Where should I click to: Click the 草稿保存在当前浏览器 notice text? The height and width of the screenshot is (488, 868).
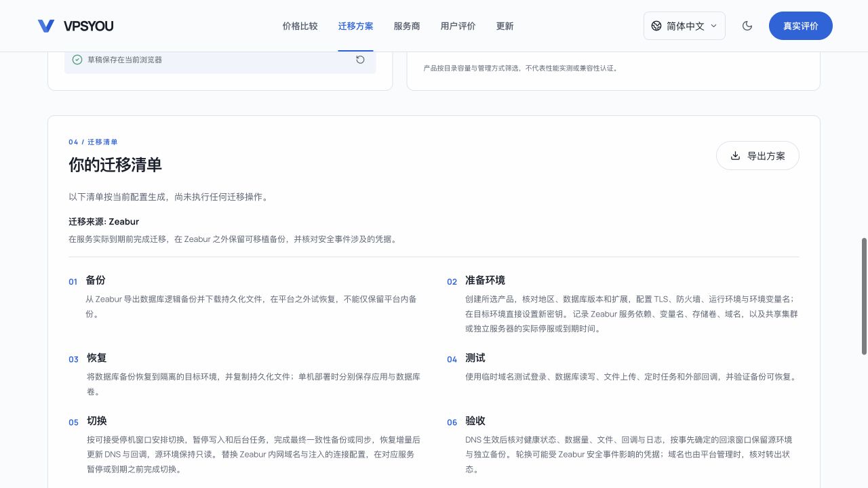[125, 60]
